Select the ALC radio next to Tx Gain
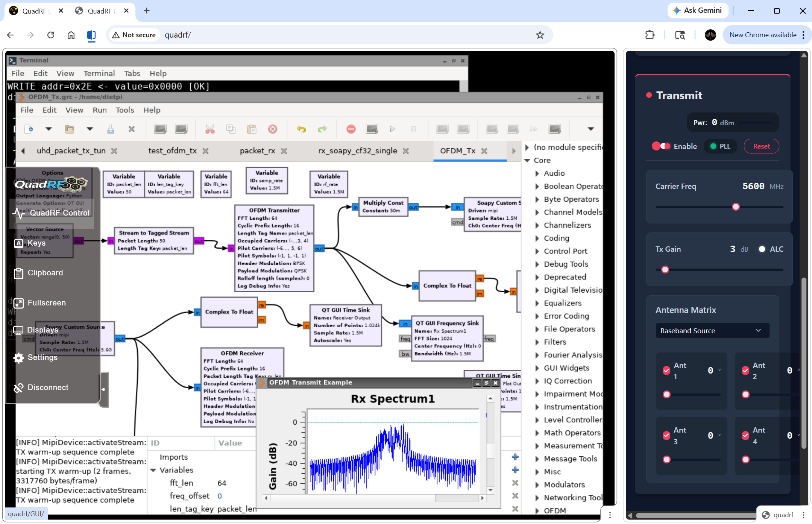The width and height of the screenshot is (812, 524). coord(762,249)
